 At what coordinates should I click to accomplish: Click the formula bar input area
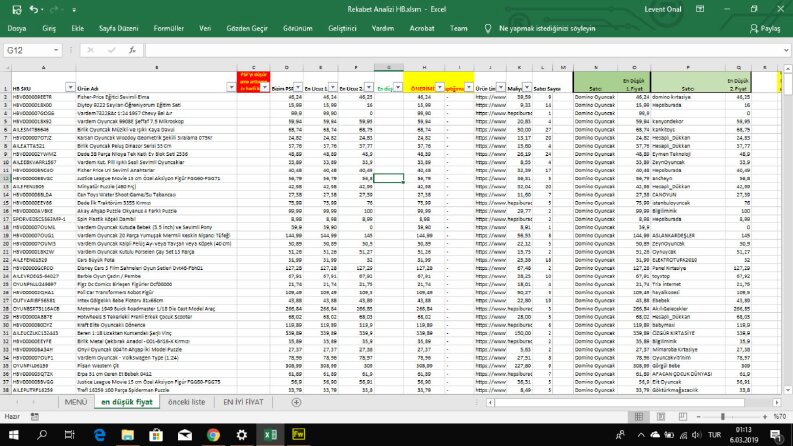point(463,50)
